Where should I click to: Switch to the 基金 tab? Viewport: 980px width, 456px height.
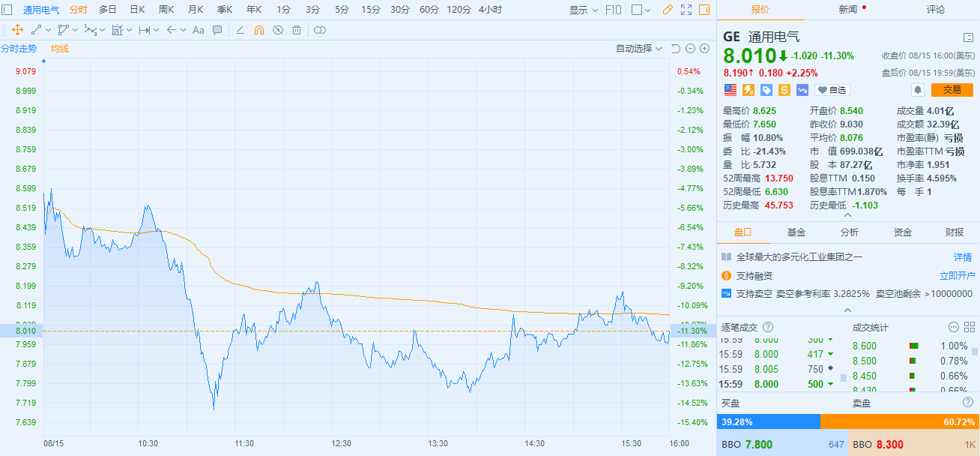(796, 232)
